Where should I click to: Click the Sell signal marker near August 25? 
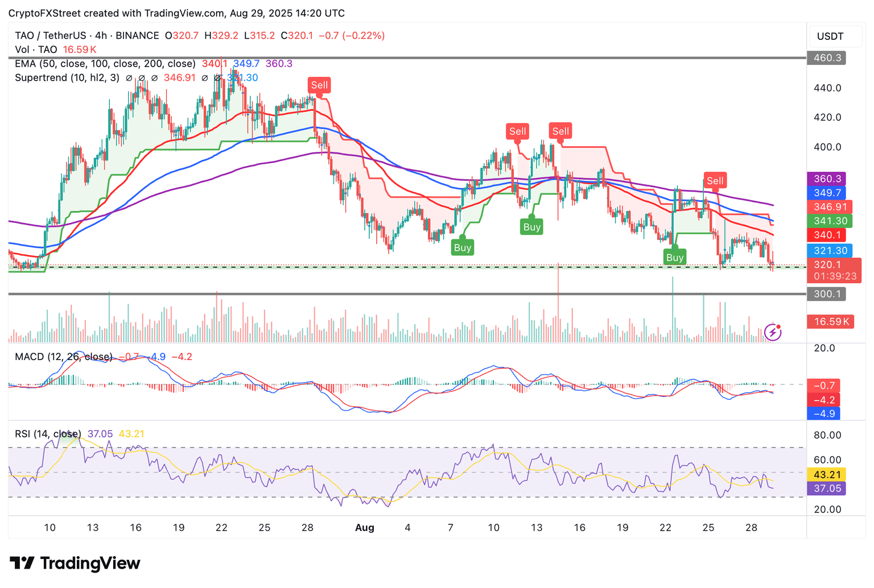coord(715,181)
